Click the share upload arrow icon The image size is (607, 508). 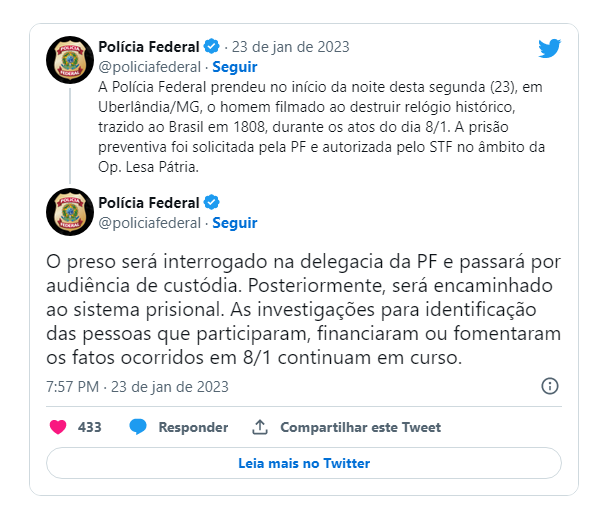[260, 427]
